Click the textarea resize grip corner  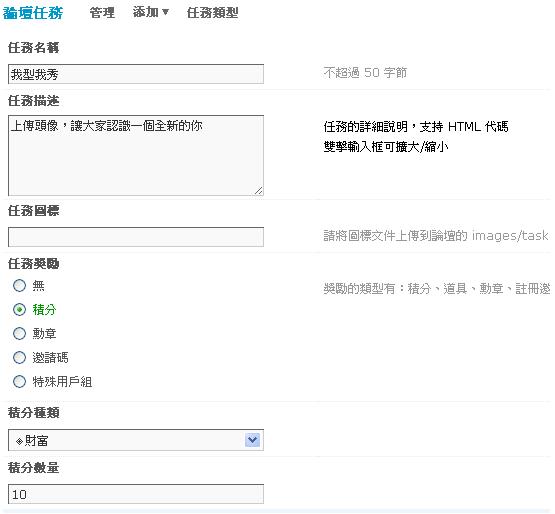[x=259, y=191]
